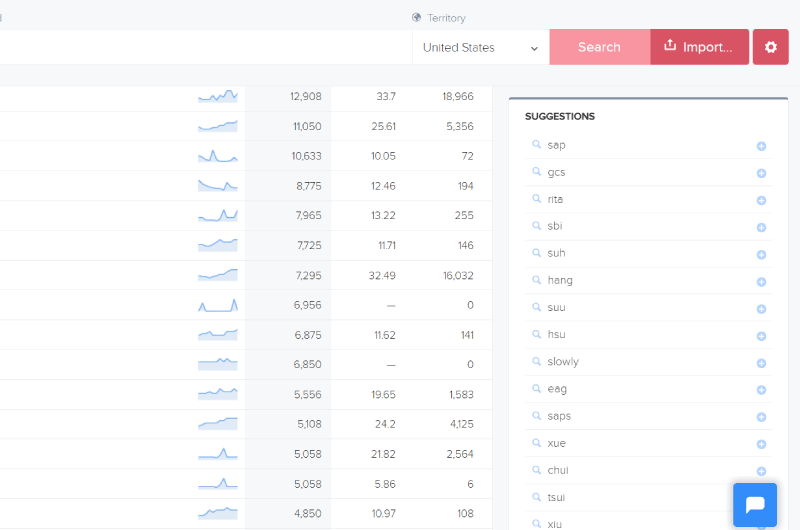Add suggestion 'sap' with plus icon

point(761,146)
